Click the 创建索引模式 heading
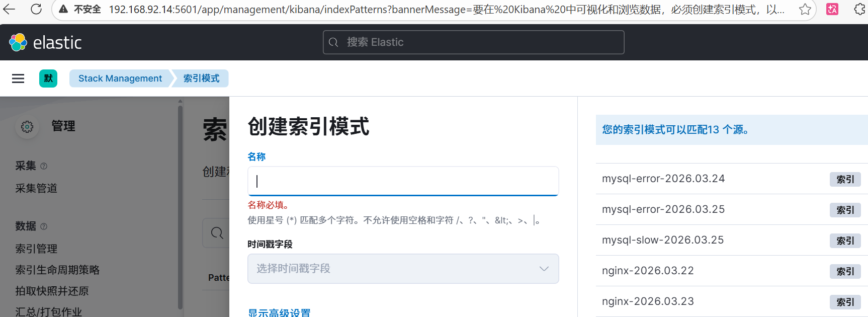 308,126
